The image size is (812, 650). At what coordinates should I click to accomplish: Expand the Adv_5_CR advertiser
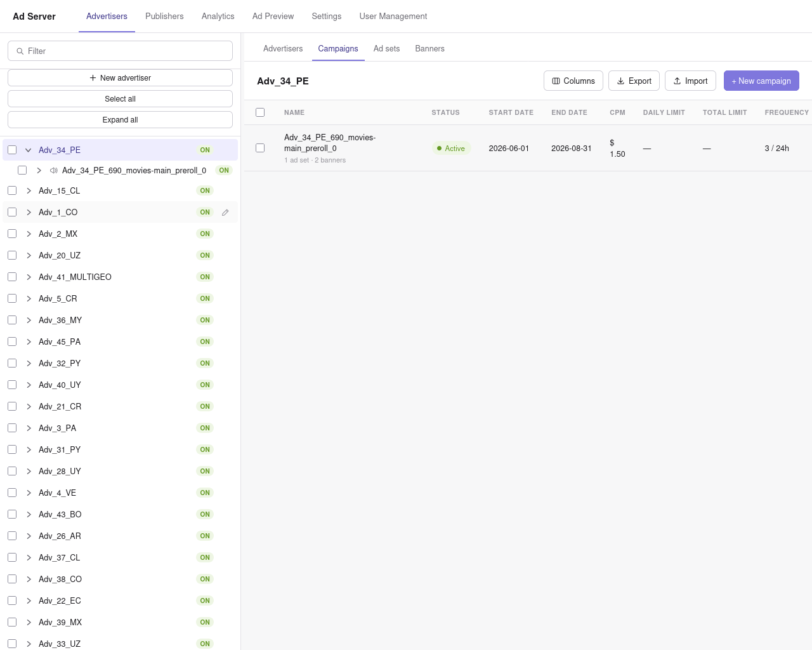click(29, 299)
